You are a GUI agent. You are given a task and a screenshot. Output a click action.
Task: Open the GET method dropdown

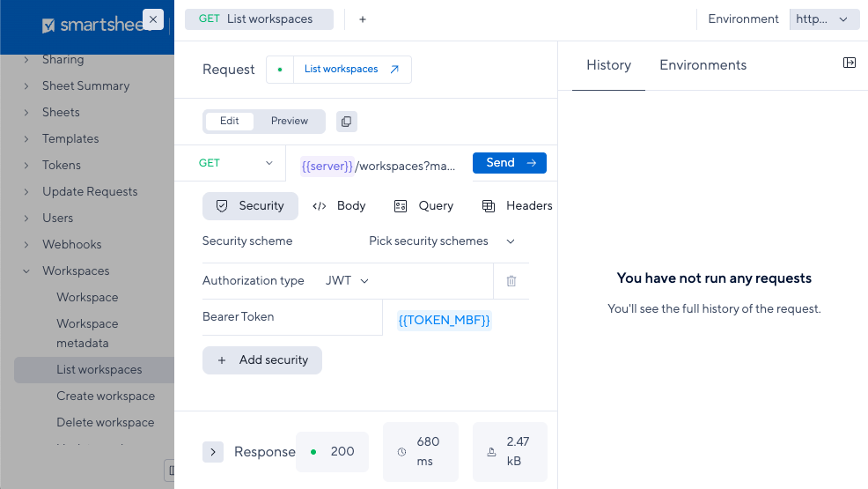(235, 163)
